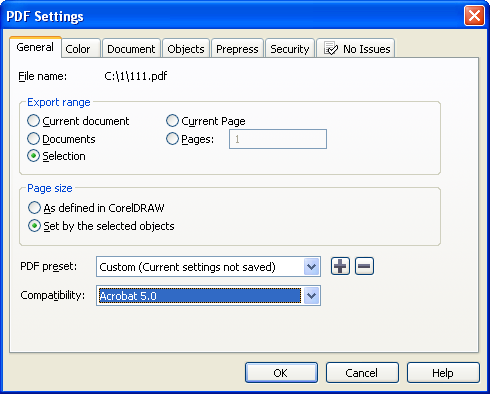This screenshot has width=490, height=394.
Task: Confirm settings with OK button
Action: [281, 372]
